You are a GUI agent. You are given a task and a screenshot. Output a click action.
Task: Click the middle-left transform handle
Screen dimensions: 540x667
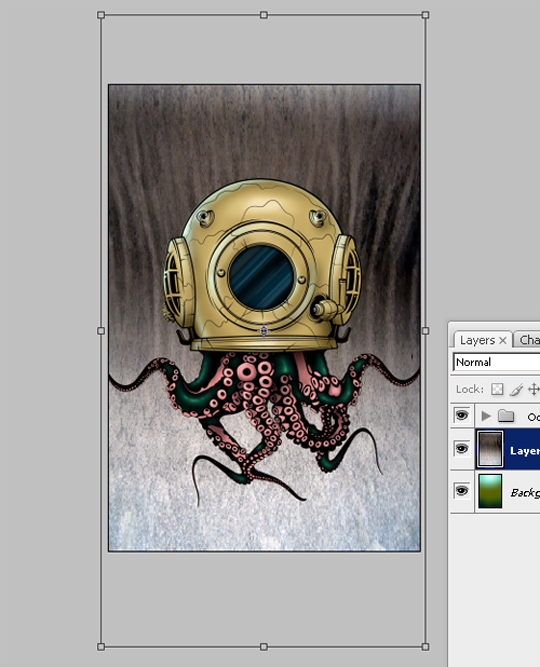pyautogui.click(x=101, y=331)
